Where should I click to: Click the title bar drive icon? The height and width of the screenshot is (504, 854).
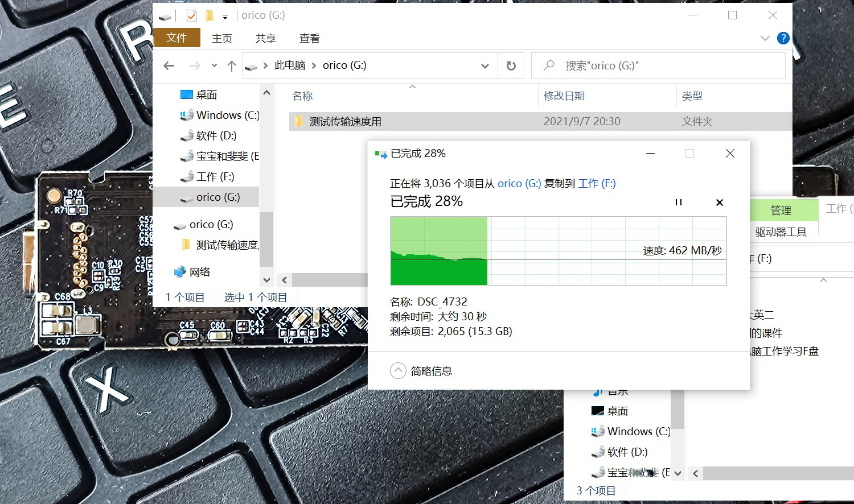165,16
